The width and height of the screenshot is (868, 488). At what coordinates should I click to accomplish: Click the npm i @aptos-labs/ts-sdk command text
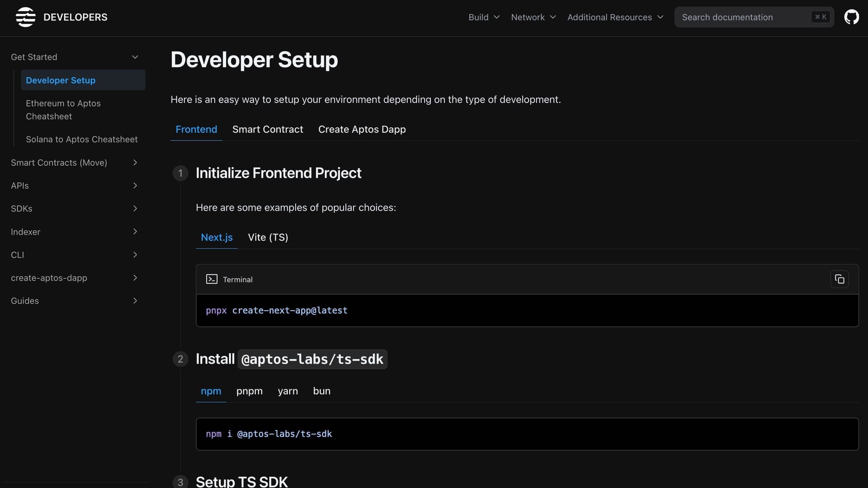[x=269, y=434]
